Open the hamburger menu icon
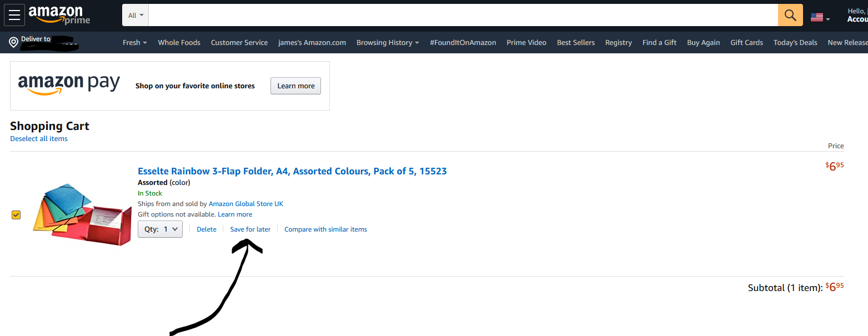Image resolution: width=868 pixels, height=336 pixels. point(14,15)
